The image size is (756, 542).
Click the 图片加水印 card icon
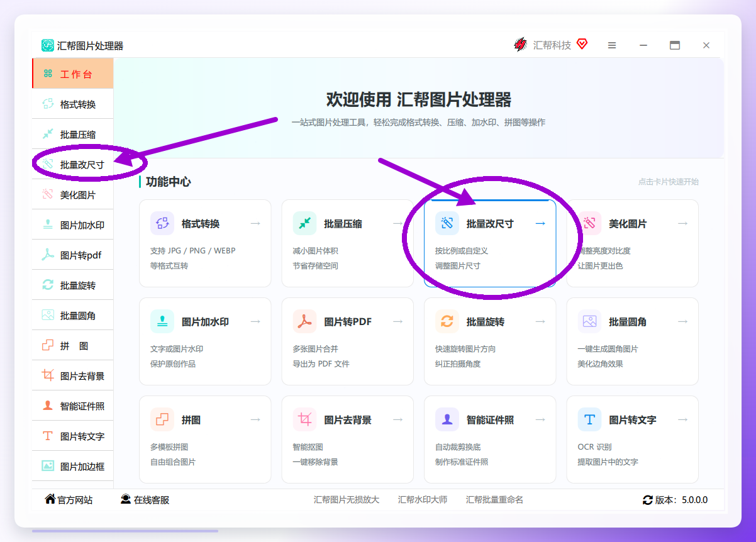[162, 321]
